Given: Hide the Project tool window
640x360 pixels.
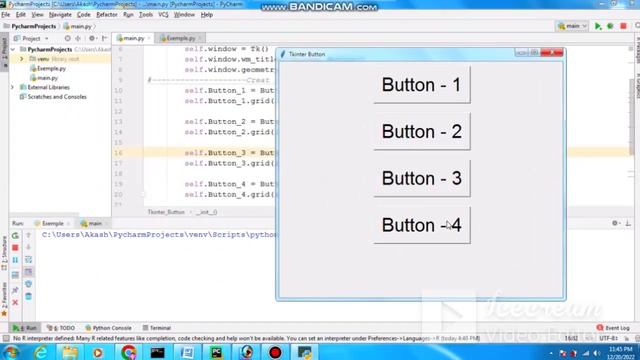Looking at the screenshot, I should [104, 38].
